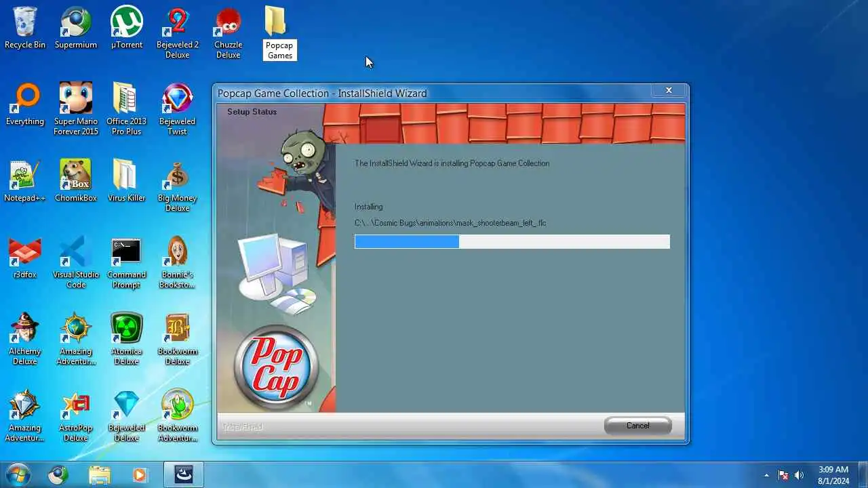This screenshot has width=868, height=488.
Task: Open File Explorer from the taskbar
Action: tap(99, 475)
